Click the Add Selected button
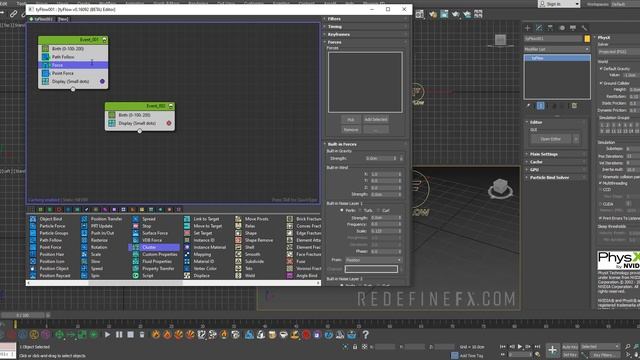The width and height of the screenshot is (640, 360). [x=376, y=120]
